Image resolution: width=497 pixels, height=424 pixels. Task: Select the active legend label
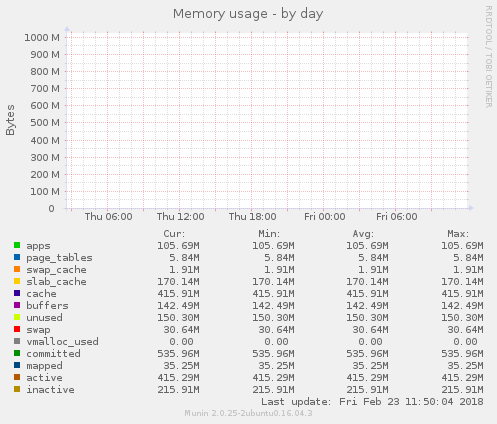click(x=44, y=378)
